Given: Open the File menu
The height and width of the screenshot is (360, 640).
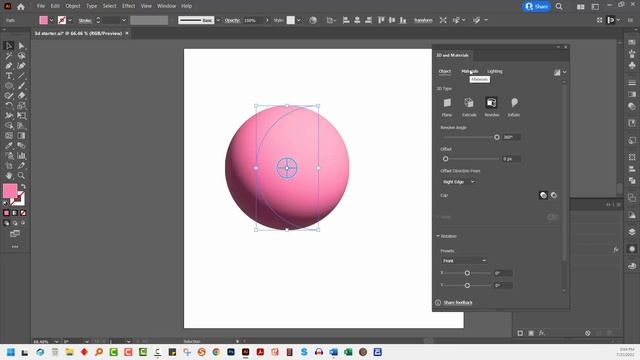Looking at the screenshot, I should coord(41,6).
